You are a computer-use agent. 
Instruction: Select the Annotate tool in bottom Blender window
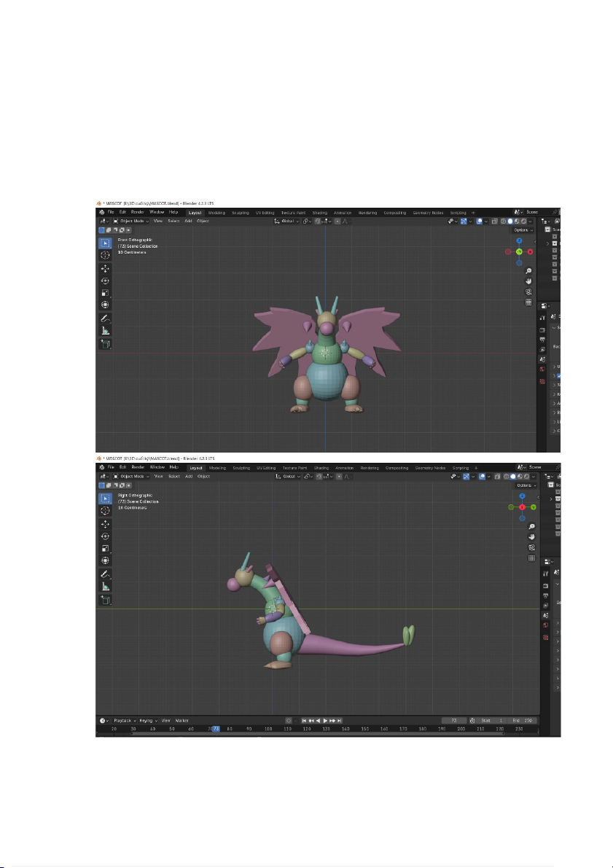(105, 574)
